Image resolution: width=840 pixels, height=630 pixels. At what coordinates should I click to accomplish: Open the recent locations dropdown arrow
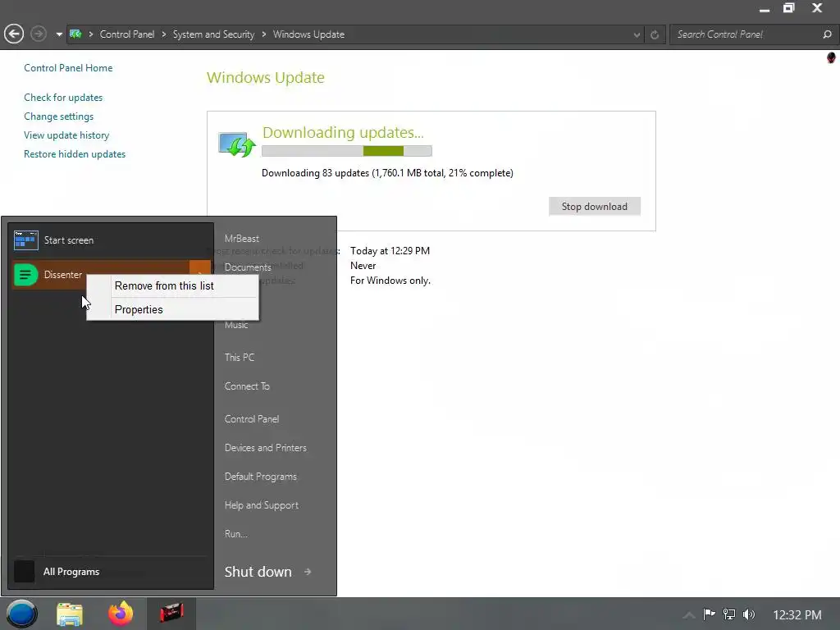(x=59, y=34)
